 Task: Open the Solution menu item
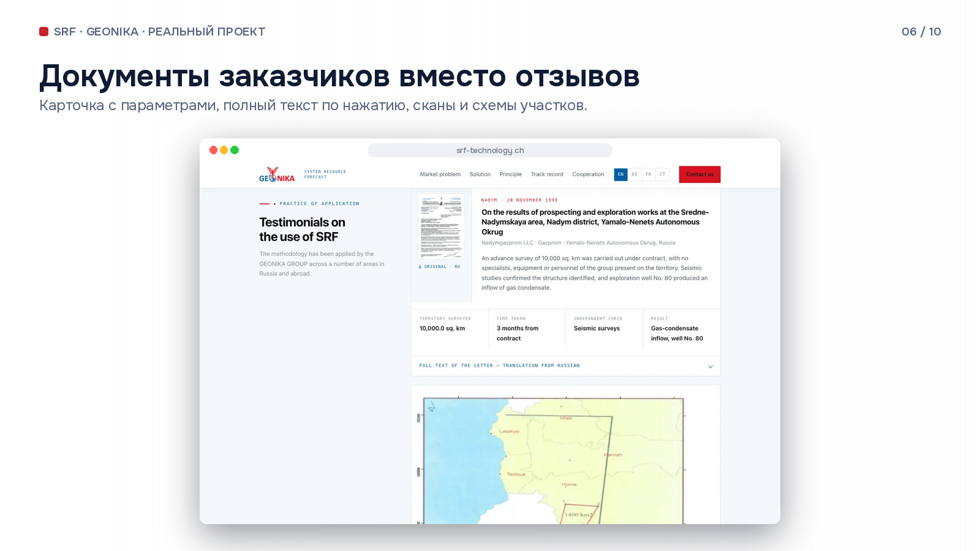pyautogui.click(x=480, y=174)
